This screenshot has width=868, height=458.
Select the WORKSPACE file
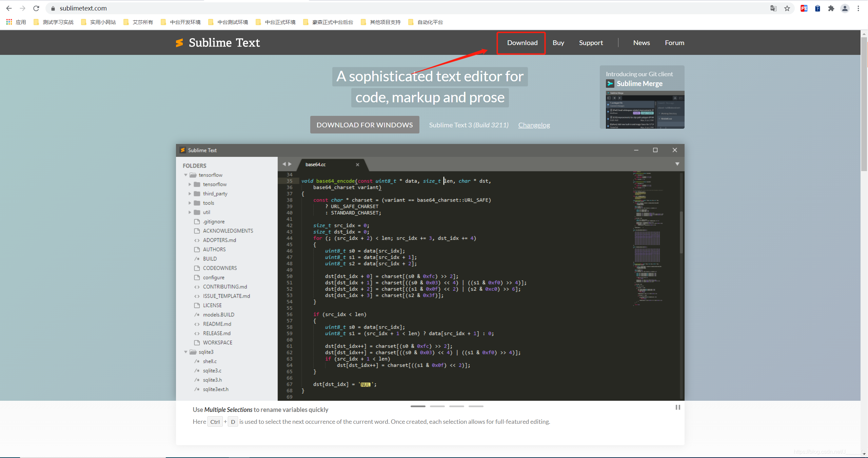pyautogui.click(x=217, y=342)
